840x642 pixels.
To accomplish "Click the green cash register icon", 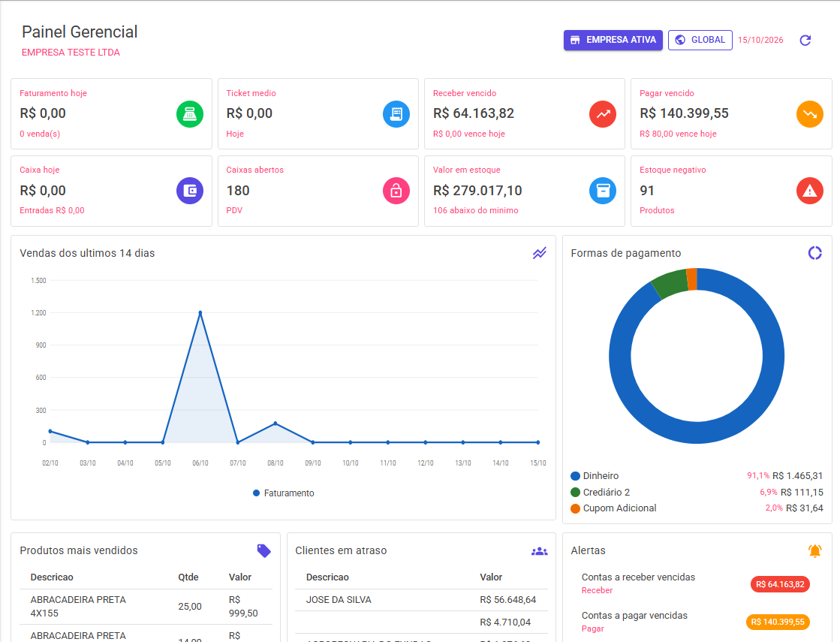I will click(x=190, y=114).
